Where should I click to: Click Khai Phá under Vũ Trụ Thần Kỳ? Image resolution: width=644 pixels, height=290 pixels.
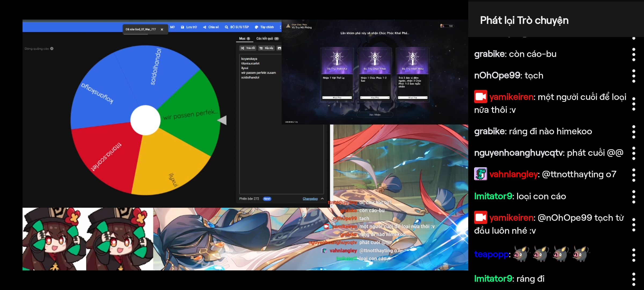[x=337, y=98]
